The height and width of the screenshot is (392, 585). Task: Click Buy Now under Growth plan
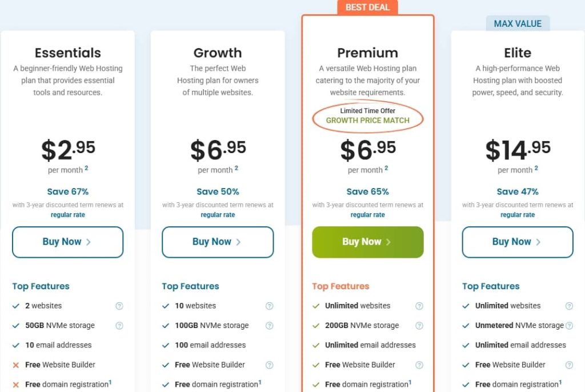[218, 242]
